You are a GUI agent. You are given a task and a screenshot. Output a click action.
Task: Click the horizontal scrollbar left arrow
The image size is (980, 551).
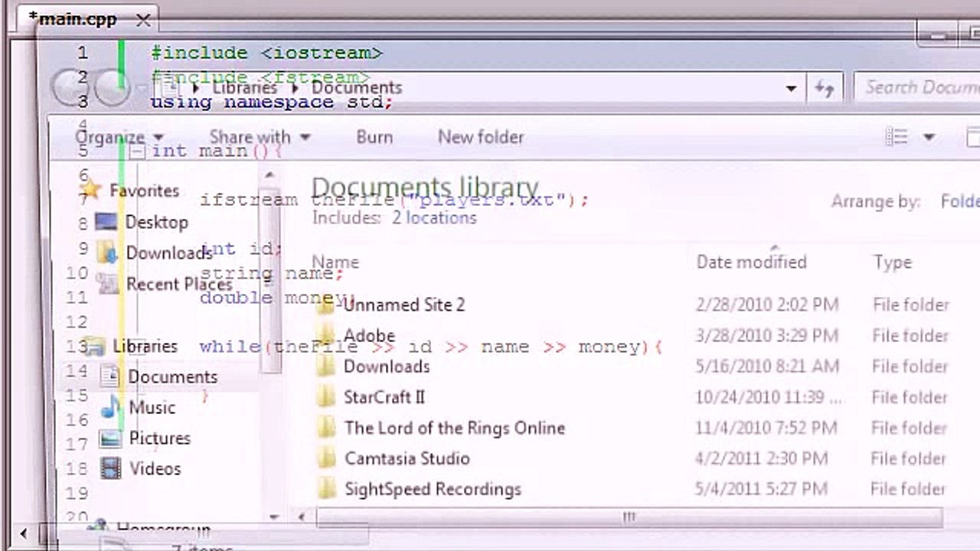coord(302,517)
